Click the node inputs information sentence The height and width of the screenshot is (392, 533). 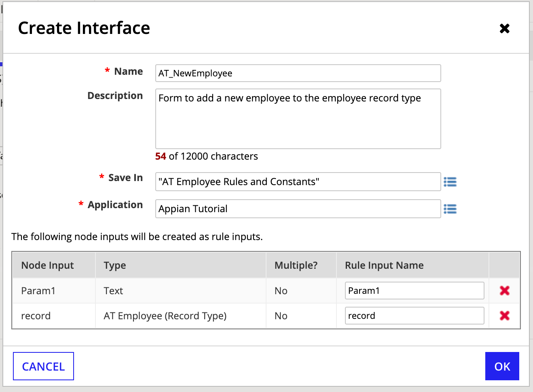click(137, 236)
